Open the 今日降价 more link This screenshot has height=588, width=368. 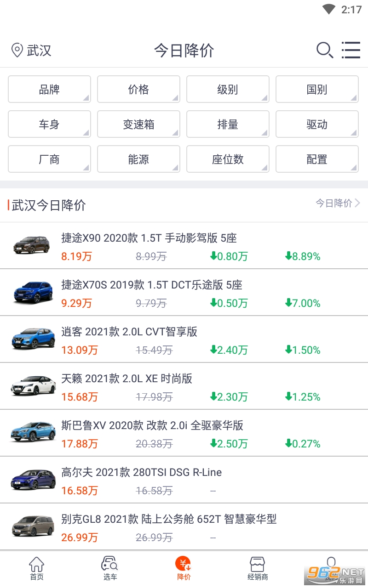[338, 203]
